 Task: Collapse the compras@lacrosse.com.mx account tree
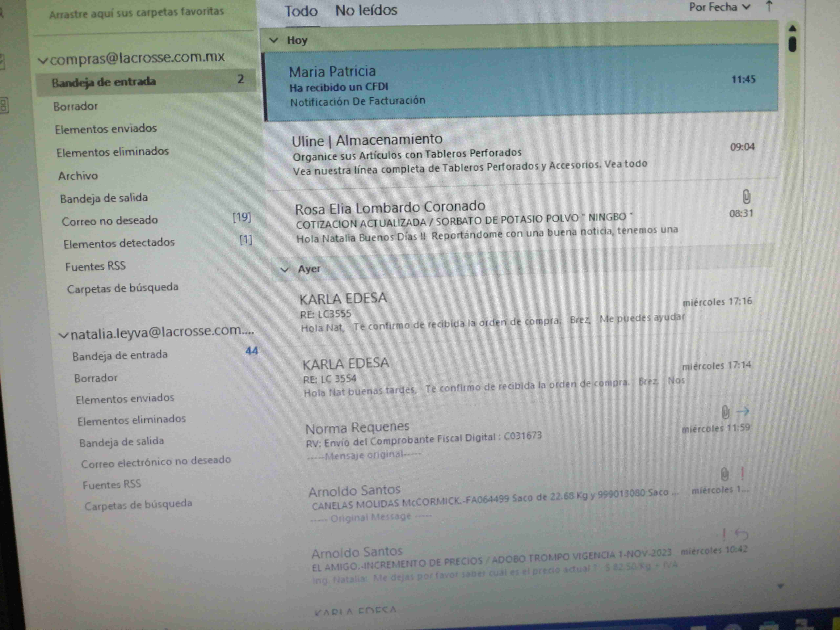(x=43, y=60)
